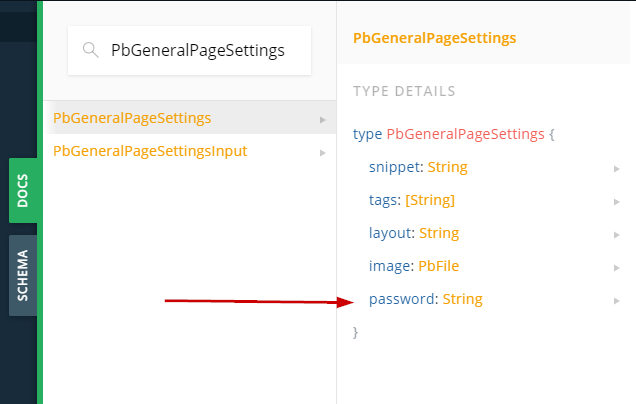Expand arrow beside PbGeneralPageSettingsInput result
The width and height of the screenshot is (636, 404).
[x=322, y=152]
